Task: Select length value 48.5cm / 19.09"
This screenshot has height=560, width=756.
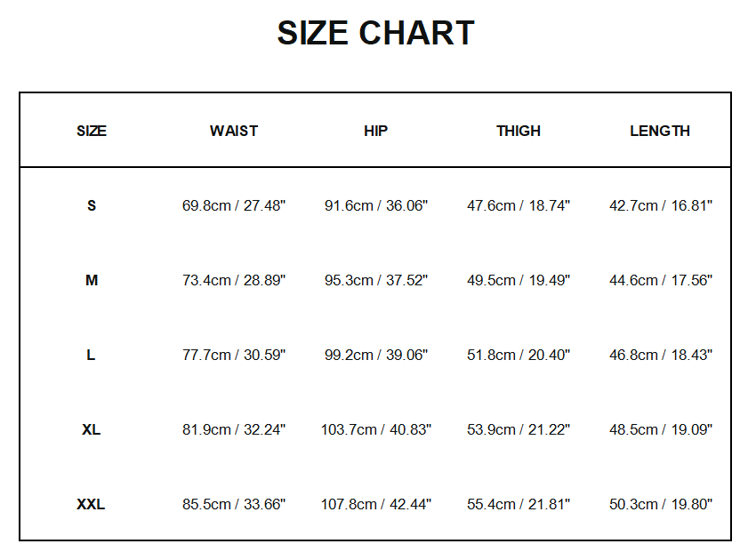Action: point(661,429)
